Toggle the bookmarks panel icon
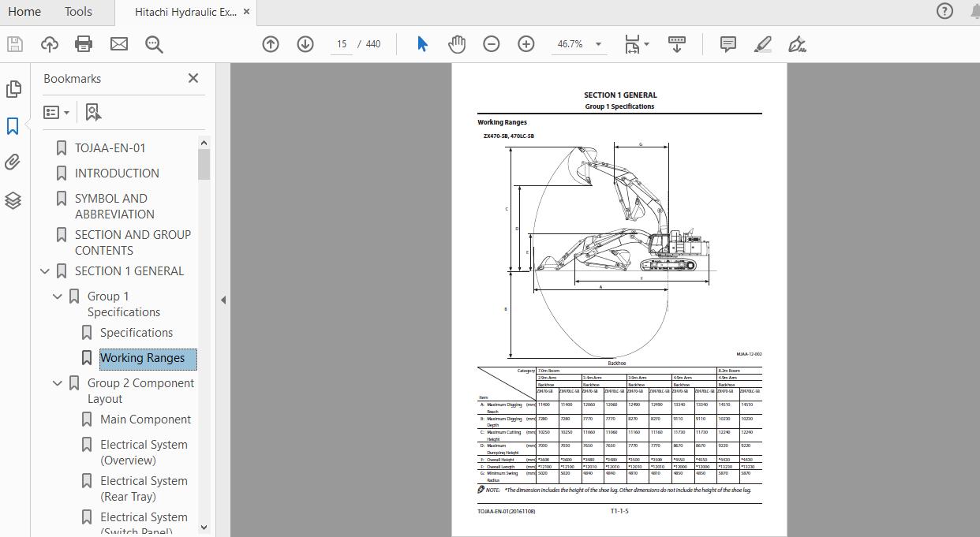The height and width of the screenshot is (537, 980). 13,126
